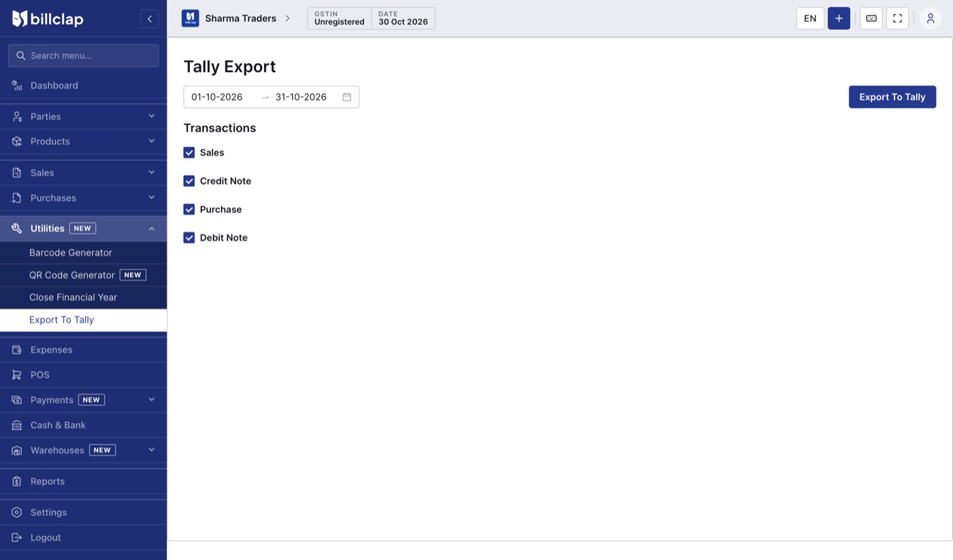Click the Settings hexagon icon
Screen dimensions: 953x560
point(17,512)
